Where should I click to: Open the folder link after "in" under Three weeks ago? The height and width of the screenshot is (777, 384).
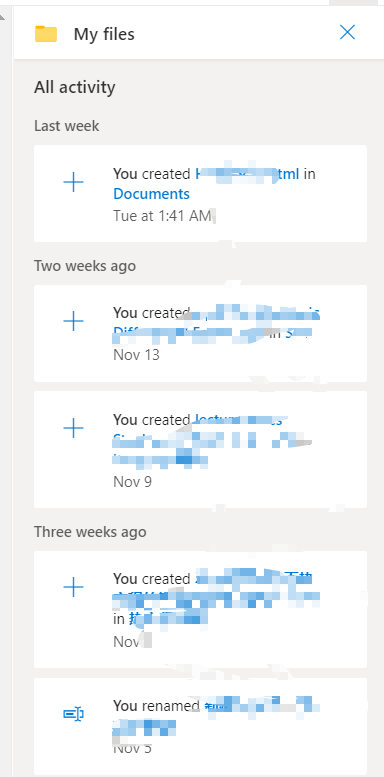coord(168,618)
